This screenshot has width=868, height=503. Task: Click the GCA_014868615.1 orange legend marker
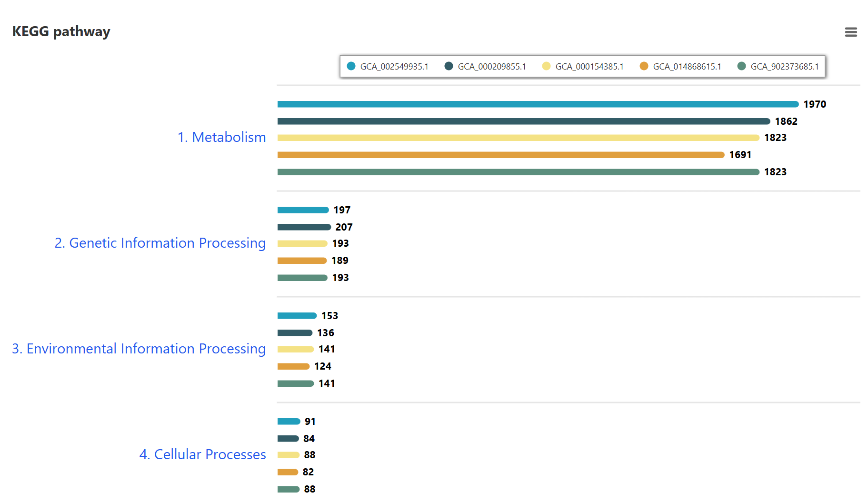pos(644,66)
